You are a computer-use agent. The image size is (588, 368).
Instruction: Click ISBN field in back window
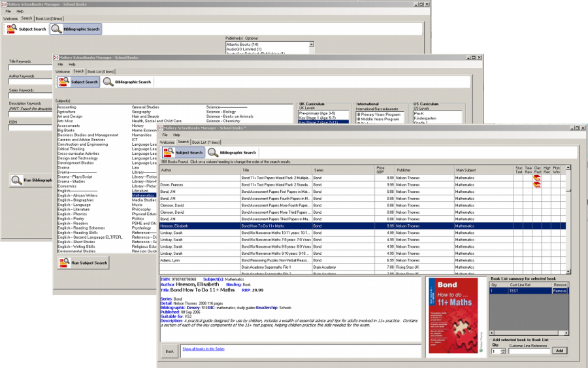tap(30, 128)
